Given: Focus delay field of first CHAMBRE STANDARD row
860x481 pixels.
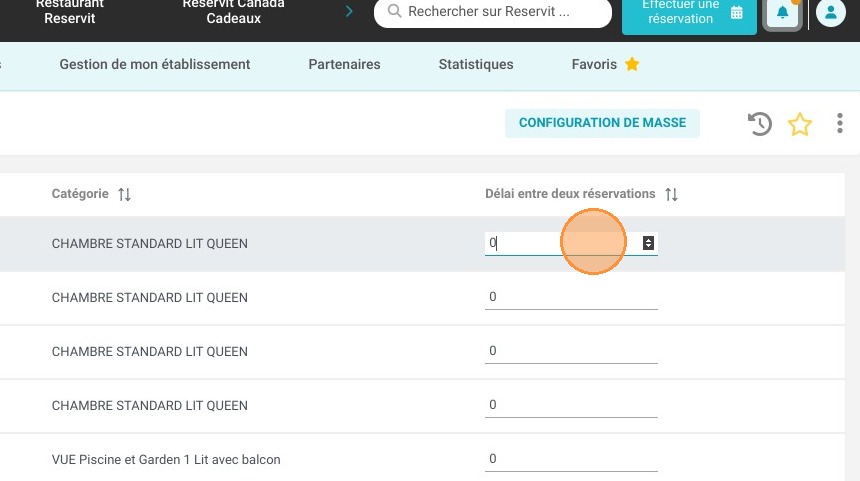Looking at the screenshot, I should tap(571, 243).
